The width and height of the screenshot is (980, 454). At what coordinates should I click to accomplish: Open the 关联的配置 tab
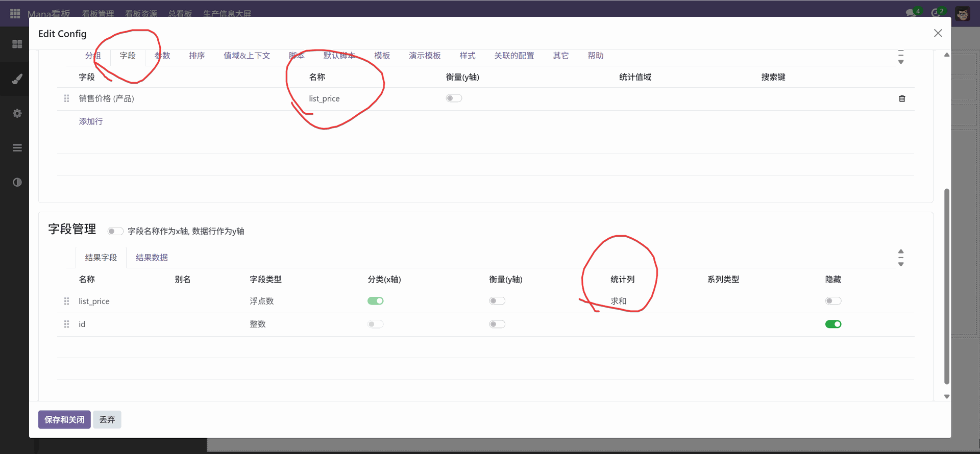(514, 56)
